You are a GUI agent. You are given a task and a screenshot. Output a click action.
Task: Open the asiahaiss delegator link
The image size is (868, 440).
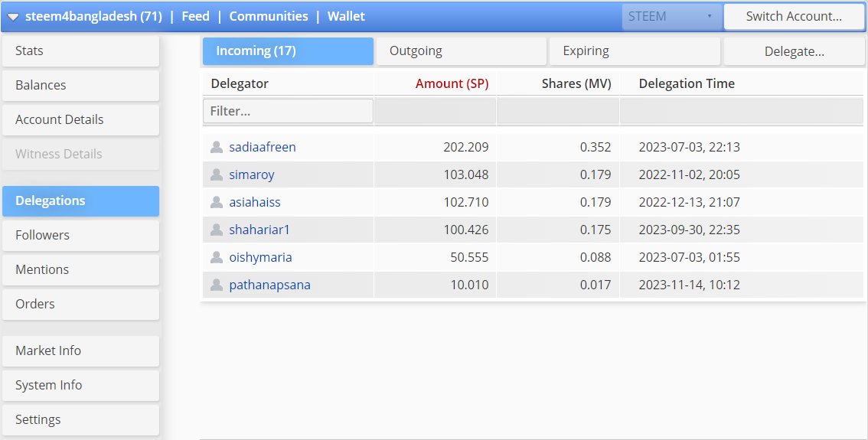(x=255, y=202)
